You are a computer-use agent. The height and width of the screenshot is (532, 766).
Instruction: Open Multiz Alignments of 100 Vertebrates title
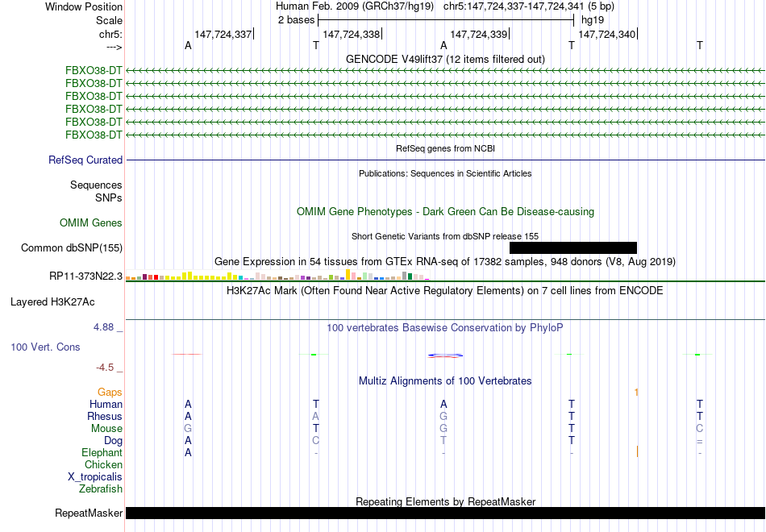coord(445,381)
